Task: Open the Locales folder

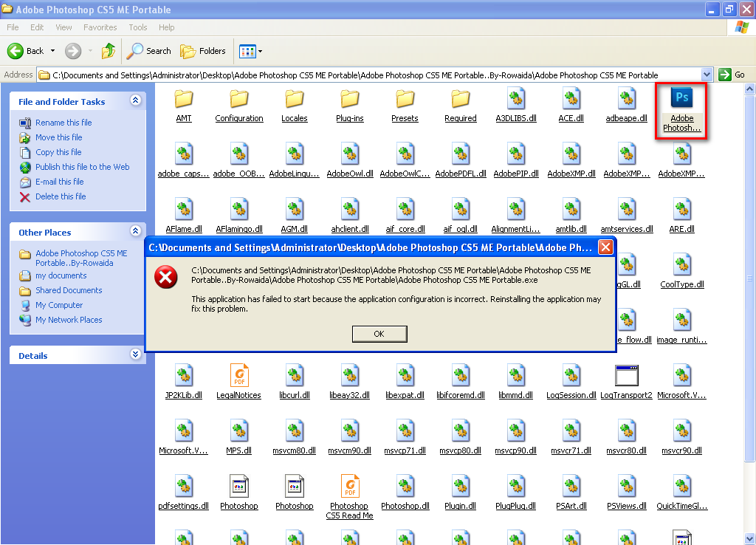Action: [294, 99]
